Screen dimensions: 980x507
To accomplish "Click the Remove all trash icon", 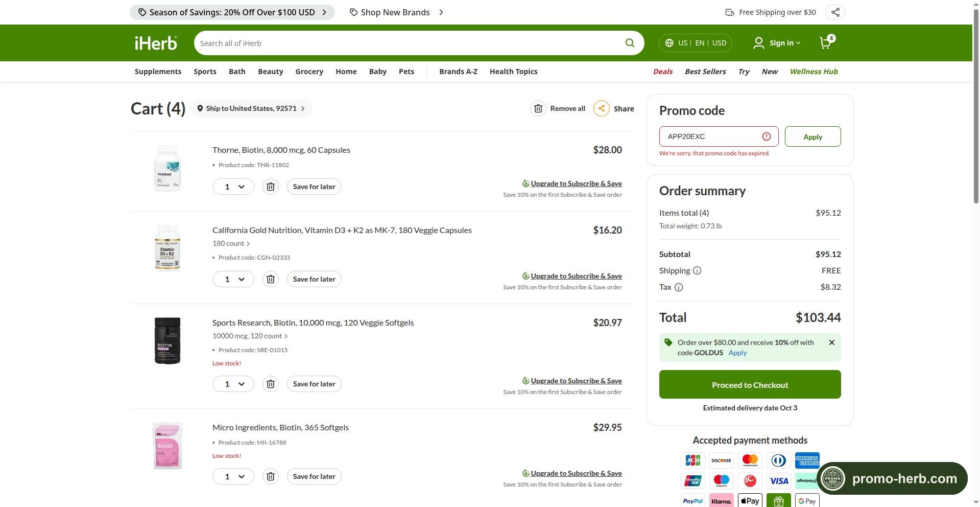I will tap(538, 108).
